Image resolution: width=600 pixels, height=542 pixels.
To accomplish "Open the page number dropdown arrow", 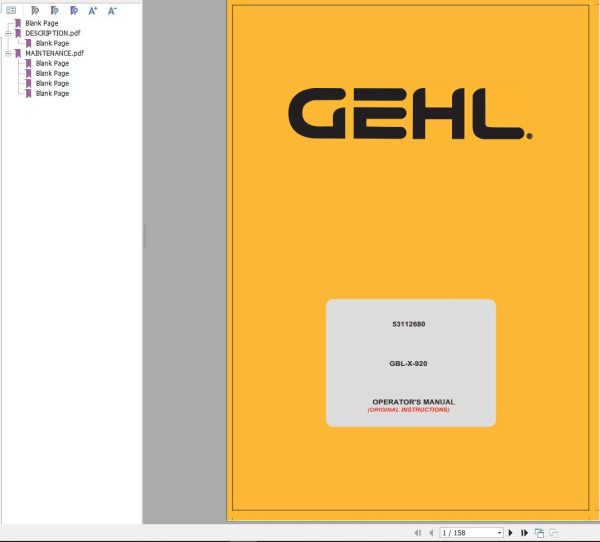I will point(499,533).
